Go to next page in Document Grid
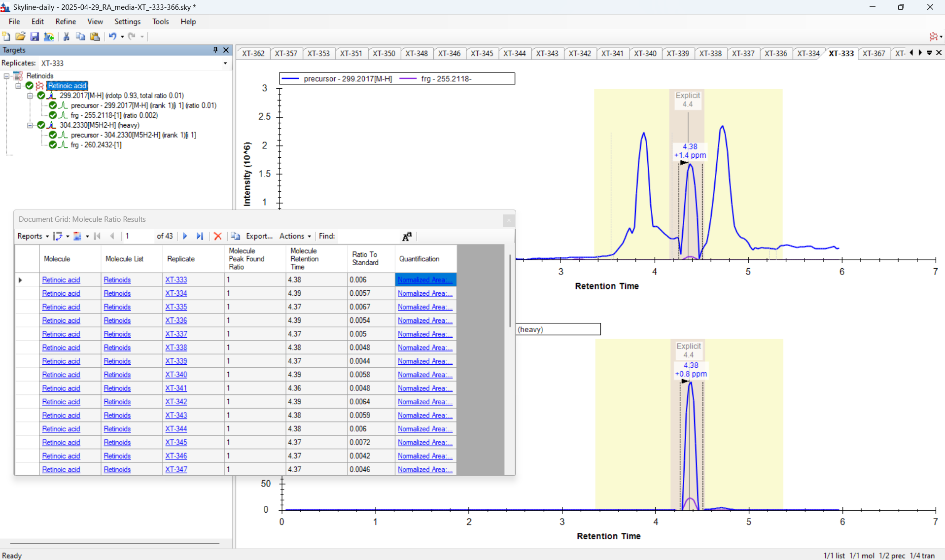The height and width of the screenshot is (560, 945). pos(185,236)
